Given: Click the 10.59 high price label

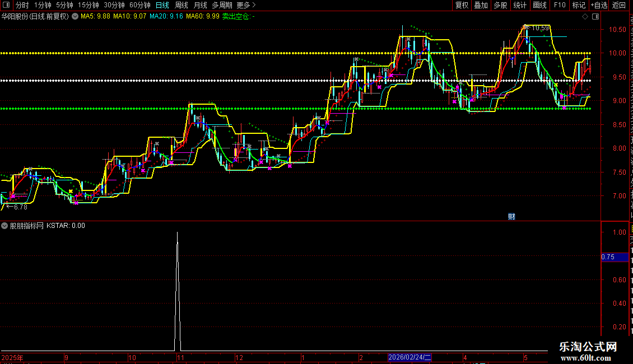Looking at the screenshot, I should [x=540, y=28].
